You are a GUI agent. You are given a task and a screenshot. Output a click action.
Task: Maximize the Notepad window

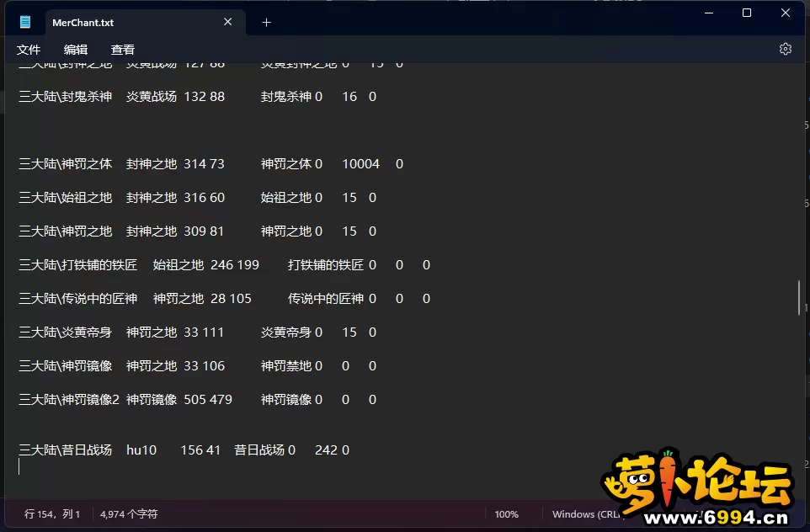coord(747,13)
